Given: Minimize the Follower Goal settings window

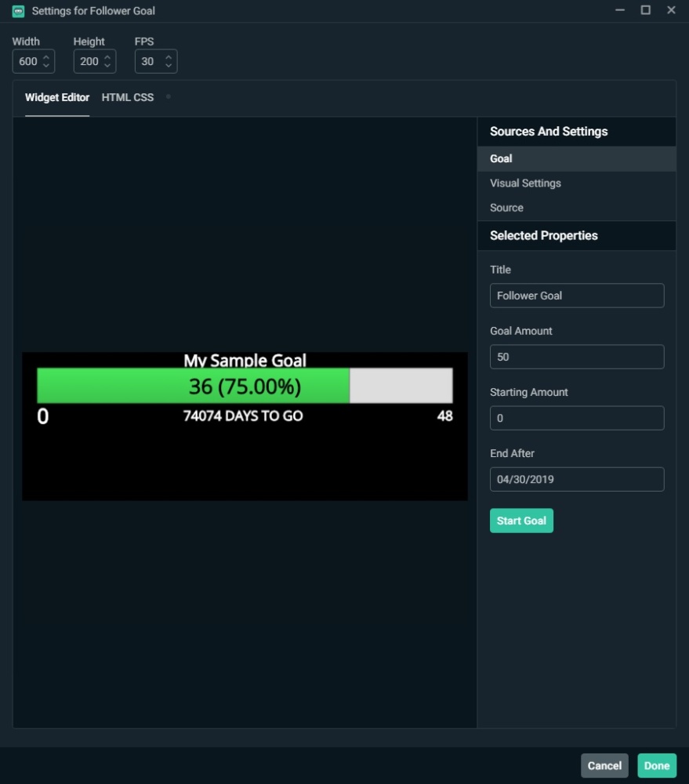Looking at the screenshot, I should pos(620,10).
